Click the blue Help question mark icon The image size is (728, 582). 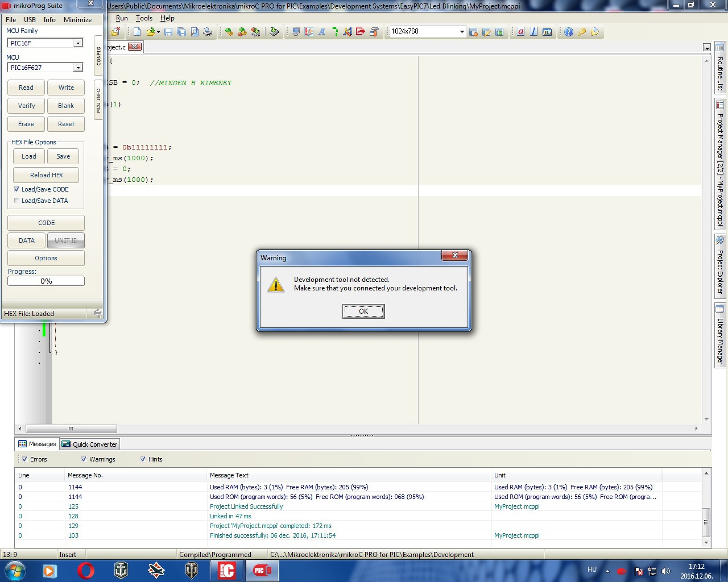pyautogui.click(x=569, y=32)
